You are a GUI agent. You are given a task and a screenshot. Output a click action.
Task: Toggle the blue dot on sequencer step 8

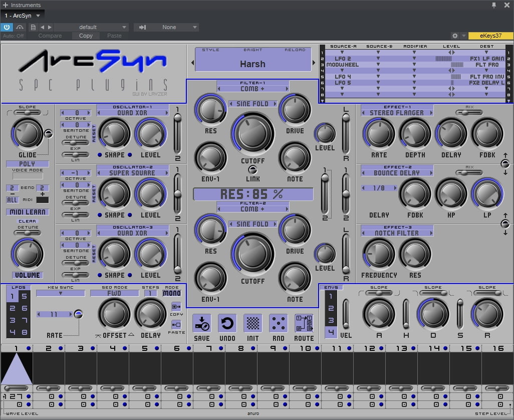[253, 348]
